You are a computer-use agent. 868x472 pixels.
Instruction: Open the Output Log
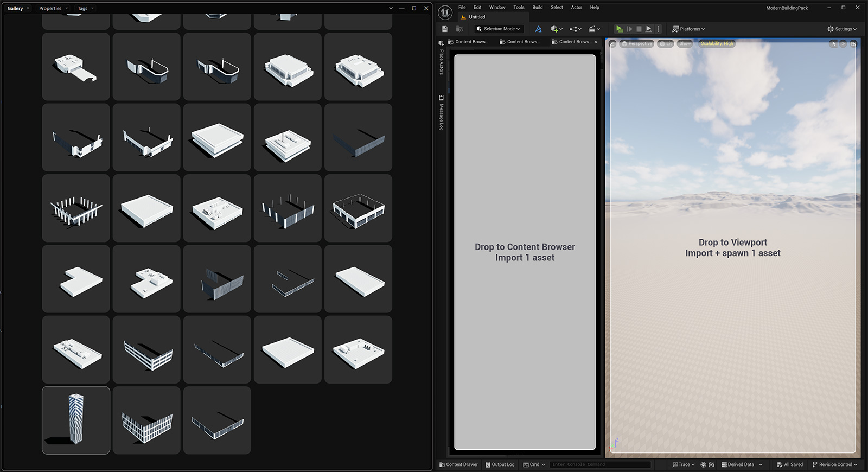[500, 464]
